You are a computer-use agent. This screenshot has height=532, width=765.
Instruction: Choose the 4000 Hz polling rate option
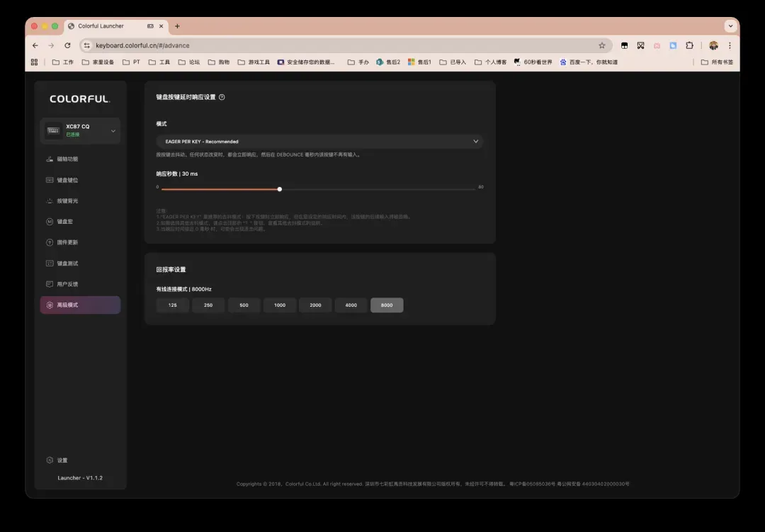[351, 305]
